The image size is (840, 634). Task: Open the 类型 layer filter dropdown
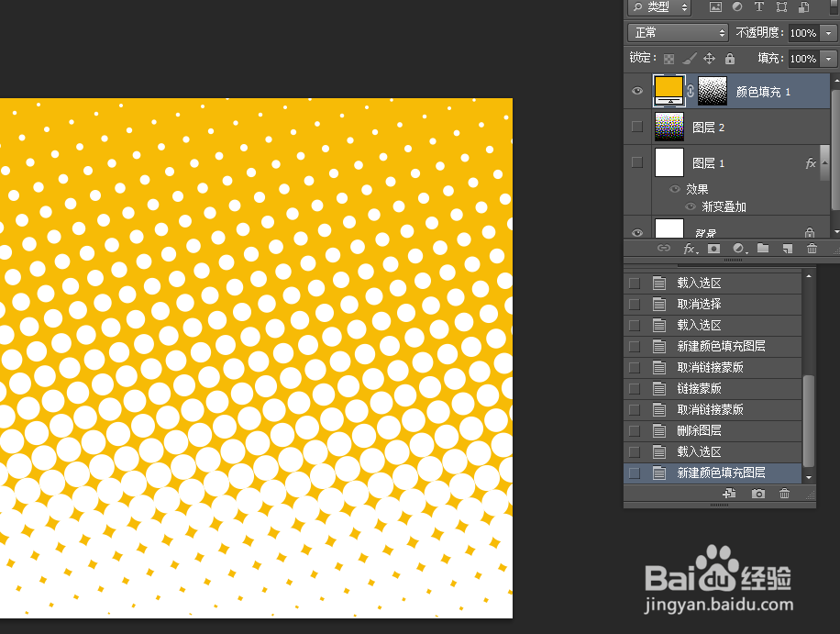pos(659,7)
